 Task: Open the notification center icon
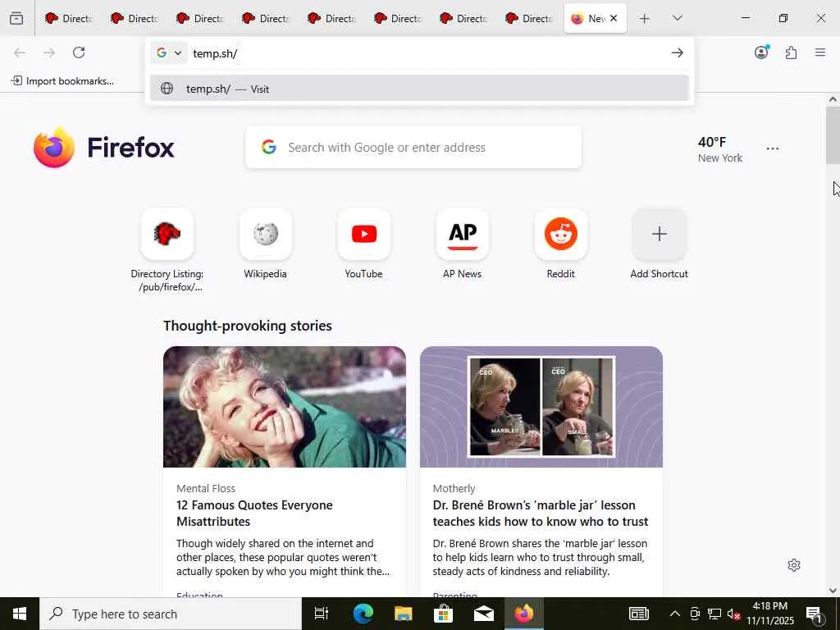click(814, 614)
